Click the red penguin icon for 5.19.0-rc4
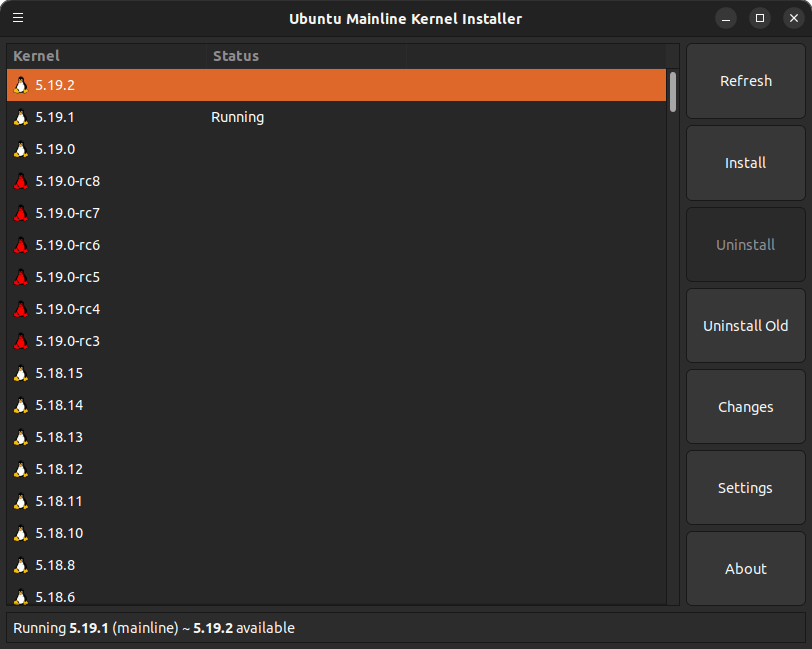 21,309
